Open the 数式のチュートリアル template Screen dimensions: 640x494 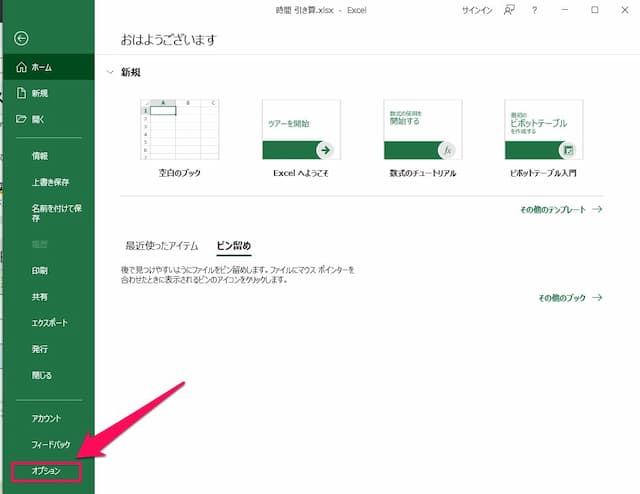click(423, 129)
